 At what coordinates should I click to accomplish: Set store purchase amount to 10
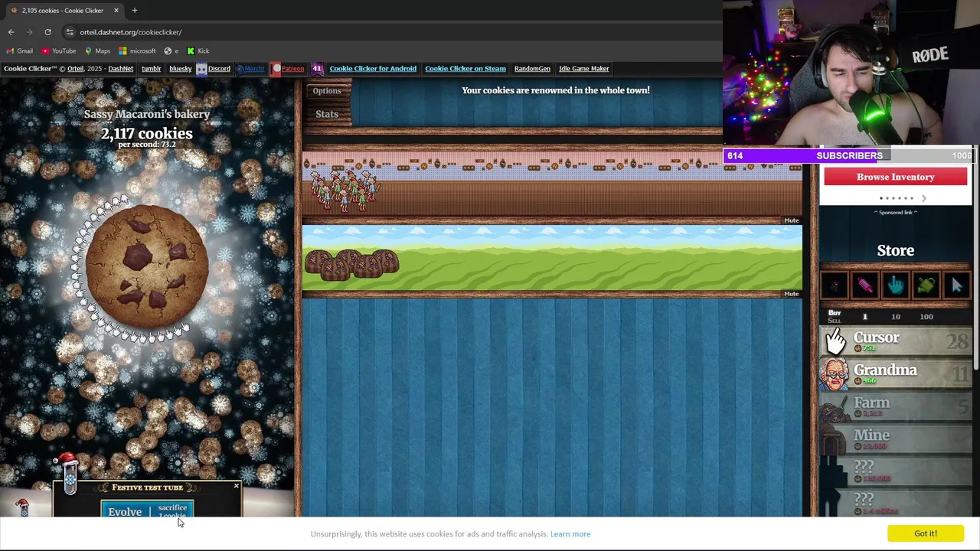point(895,317)
